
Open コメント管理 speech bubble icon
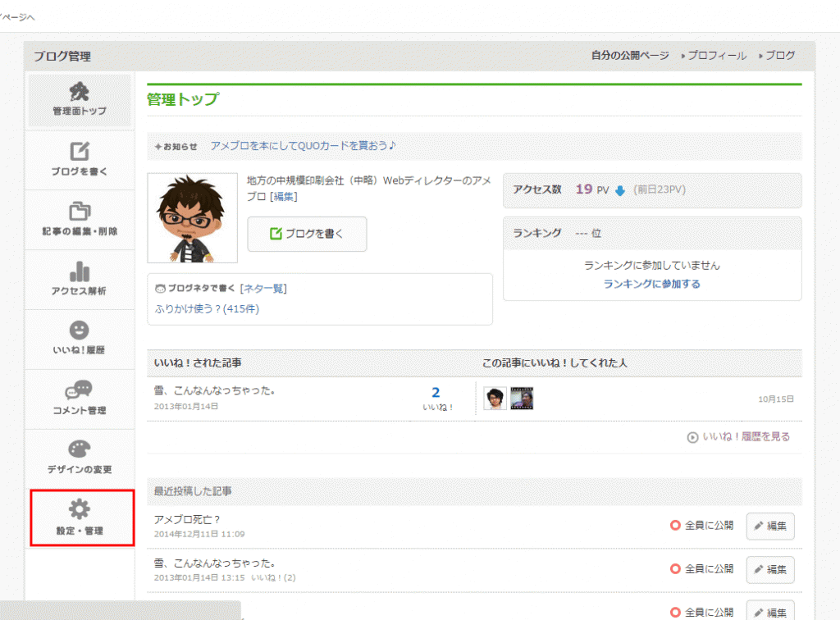point(80,391)
